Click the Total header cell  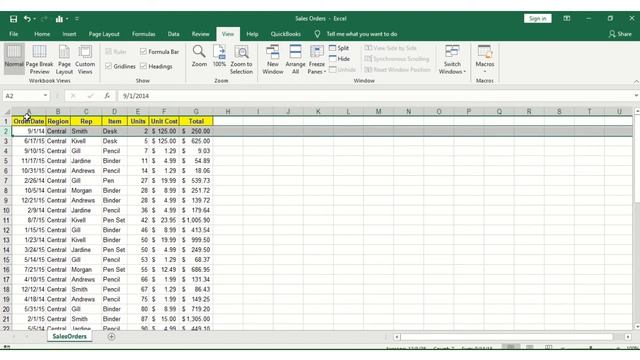tap(196, 121)
